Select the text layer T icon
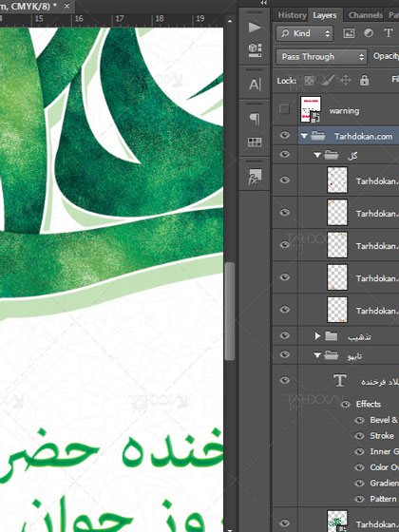399x532 pixels. pyautogui.click(x=340, y=380)
